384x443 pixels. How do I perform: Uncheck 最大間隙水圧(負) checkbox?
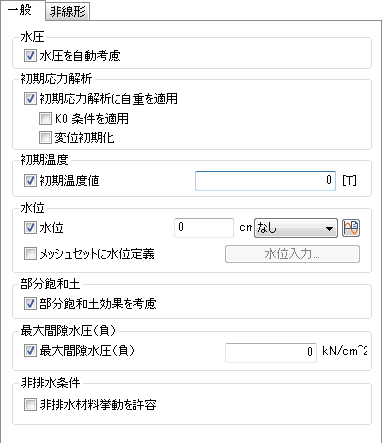30,351
